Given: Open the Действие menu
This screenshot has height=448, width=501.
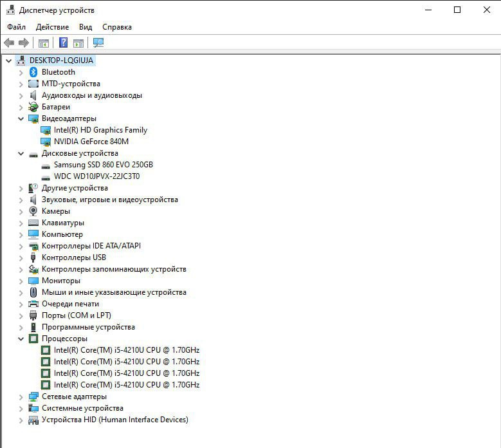Looking at the screenshot, I should [x=52, y=27].
